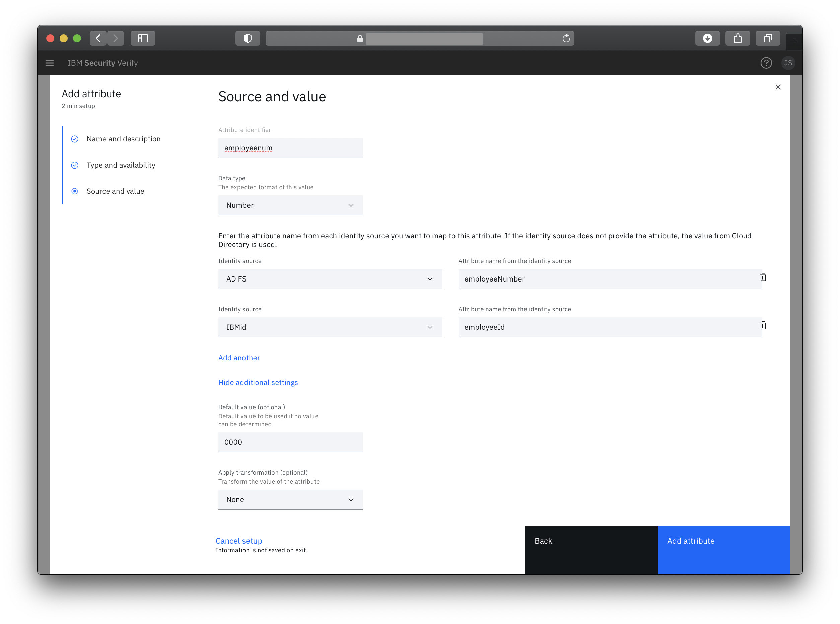The width and height of the screenshot is (840, 624).
Task: Click Hide additional settings link
Action: coord(258,383)
